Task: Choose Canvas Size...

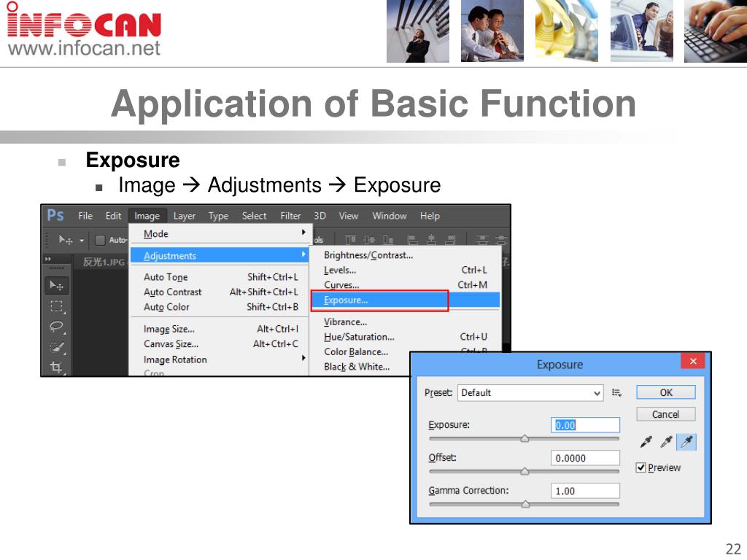Action: [221, 344]
